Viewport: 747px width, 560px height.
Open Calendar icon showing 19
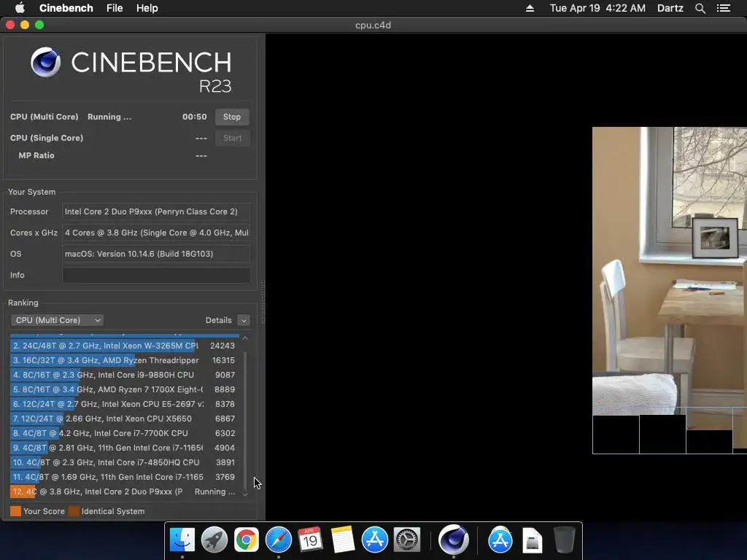(x=310, y=540)
